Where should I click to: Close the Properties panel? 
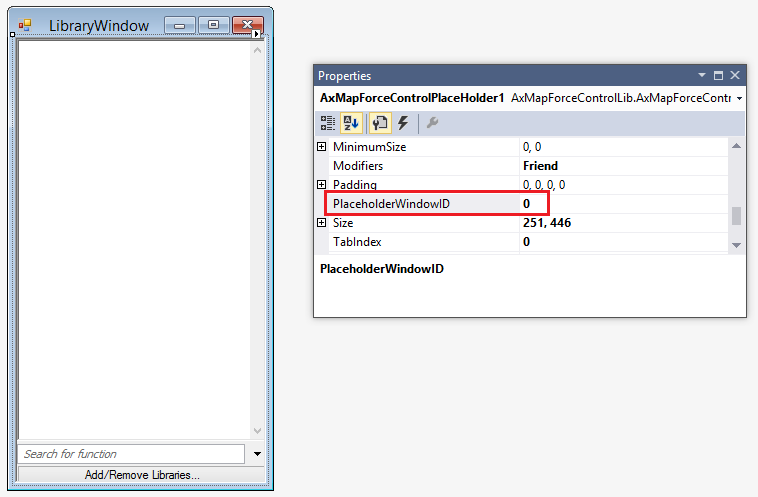735,76
